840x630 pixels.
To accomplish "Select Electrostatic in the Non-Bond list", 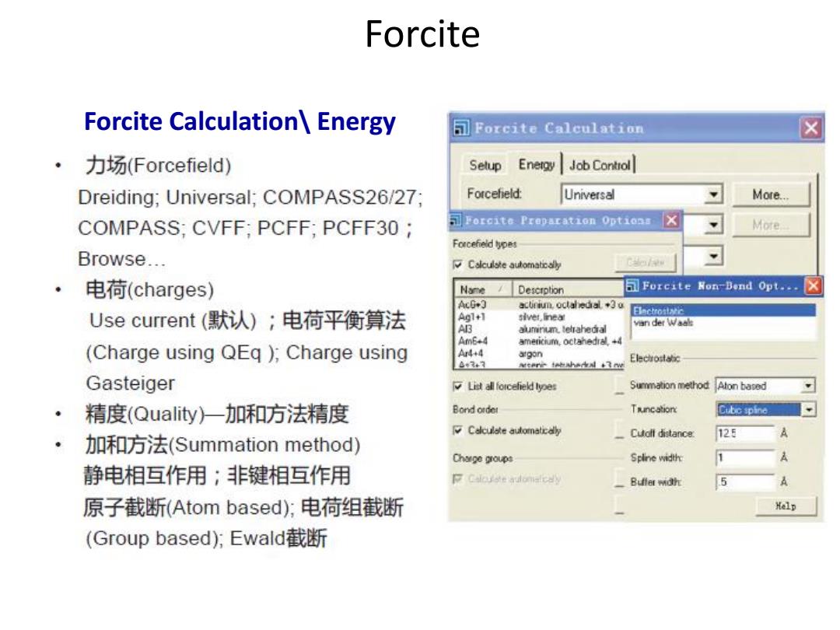I will tap(723, 310).
